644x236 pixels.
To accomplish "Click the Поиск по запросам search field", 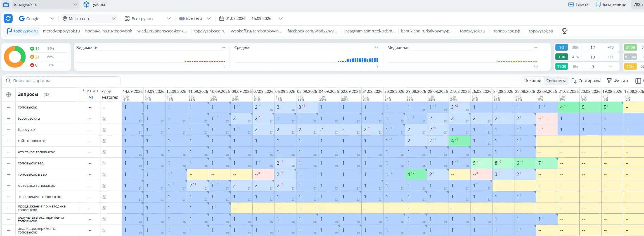I will click(x=62, y=81).
